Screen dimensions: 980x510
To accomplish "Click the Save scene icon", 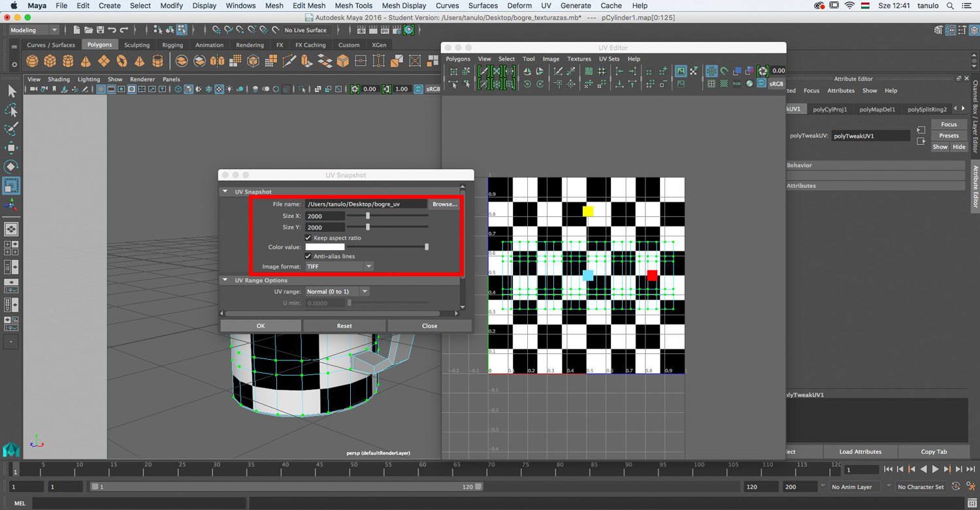I will point(100,30).
